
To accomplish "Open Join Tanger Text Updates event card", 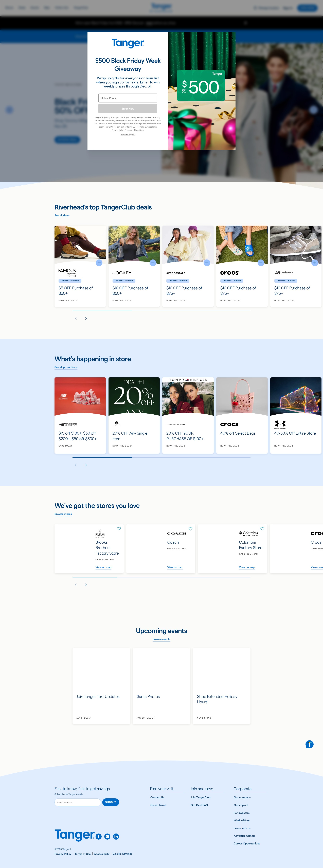I will coord(101,686).
